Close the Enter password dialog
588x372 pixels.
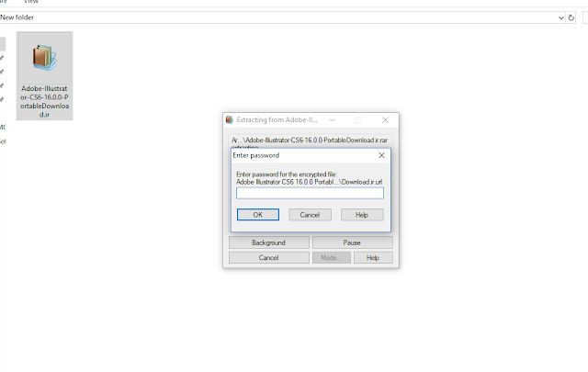pyautogui.click(x=381, y=155)
